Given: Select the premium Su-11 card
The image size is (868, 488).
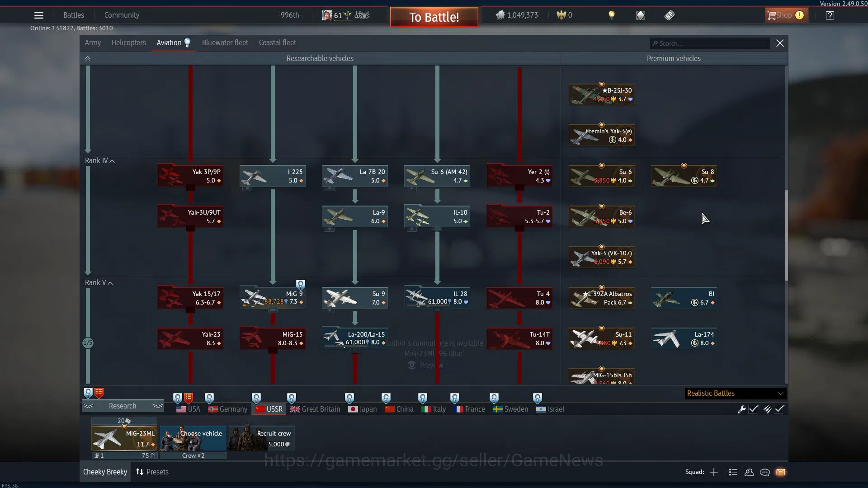Looking at the screenshot, I should (x=602, y=338).
